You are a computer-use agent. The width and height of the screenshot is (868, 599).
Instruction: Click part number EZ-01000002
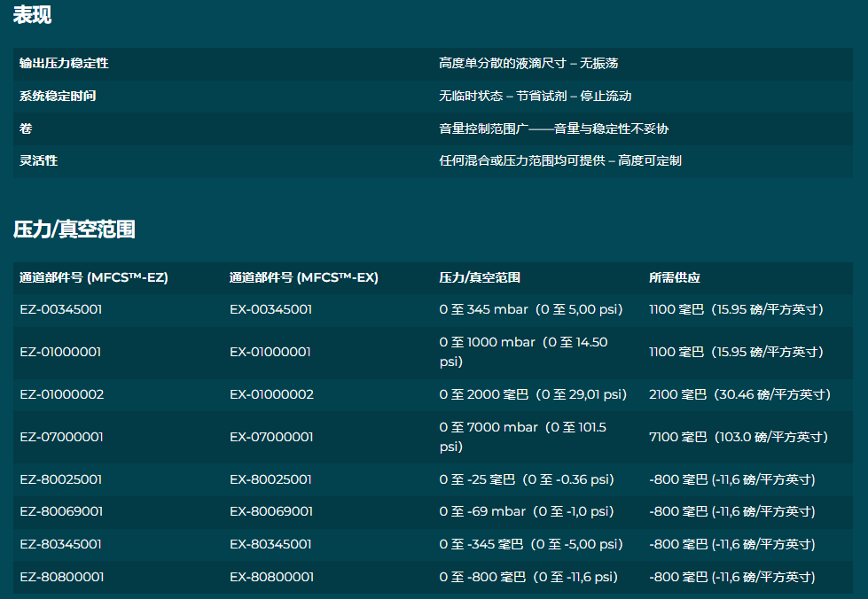pos(62,394)
